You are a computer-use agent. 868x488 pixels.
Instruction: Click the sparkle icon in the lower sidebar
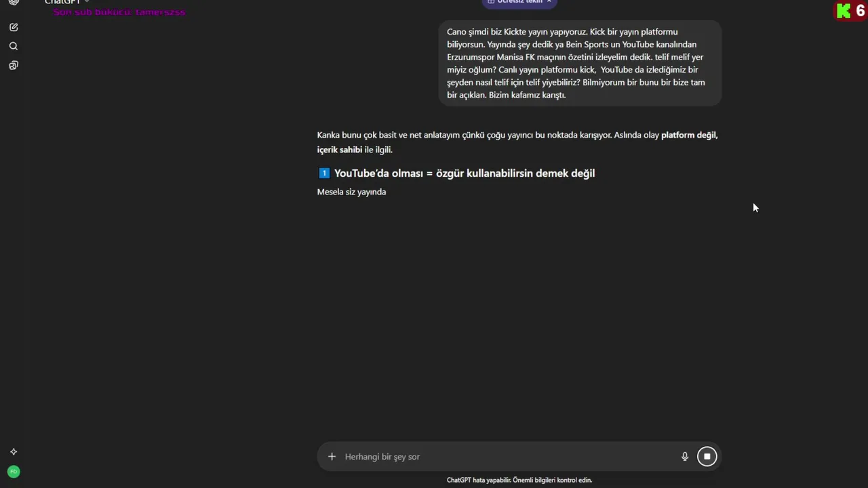pyautogui.click(x=14, y=451)
